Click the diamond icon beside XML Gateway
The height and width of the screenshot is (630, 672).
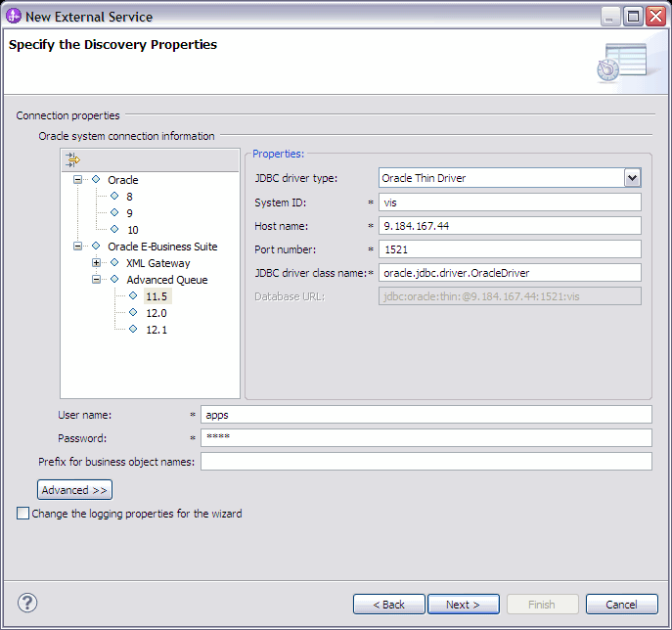tap(114, 262)
